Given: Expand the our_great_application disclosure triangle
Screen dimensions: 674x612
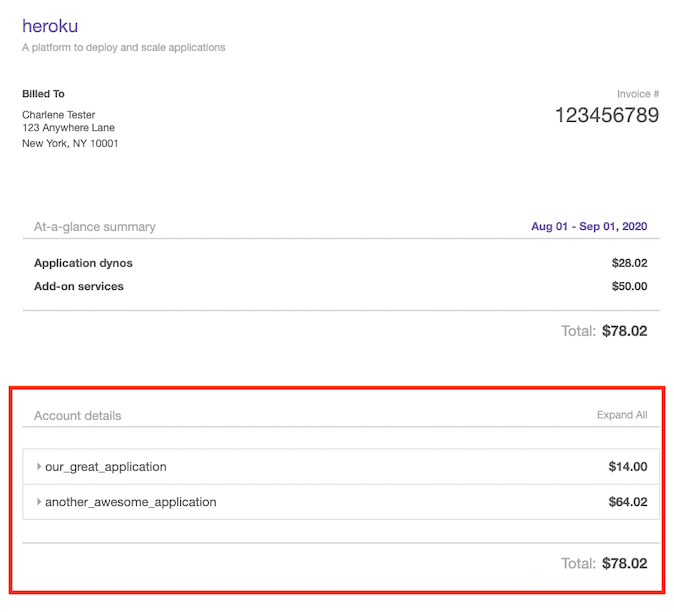Looking at the screenshot, I should [x=39, y=467].
